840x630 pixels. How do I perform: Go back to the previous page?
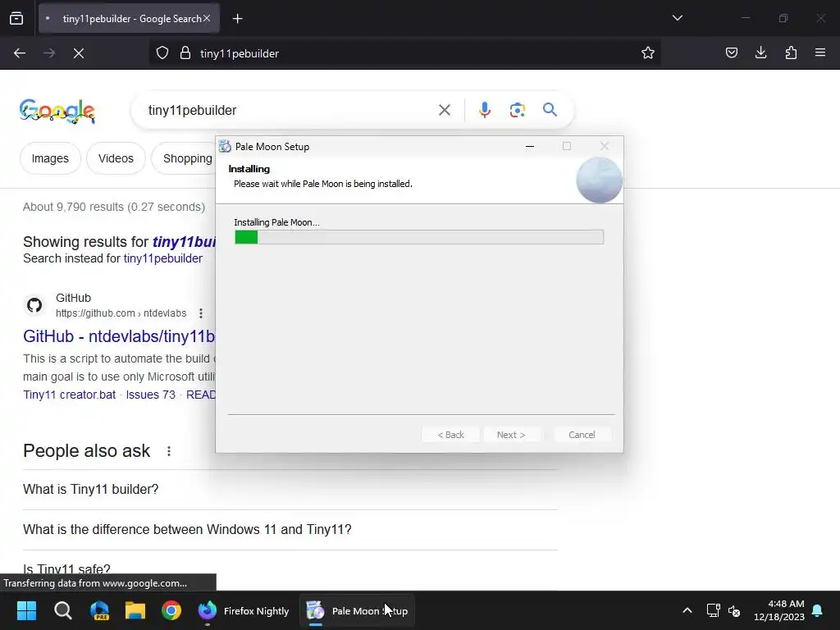coord(20,53)
